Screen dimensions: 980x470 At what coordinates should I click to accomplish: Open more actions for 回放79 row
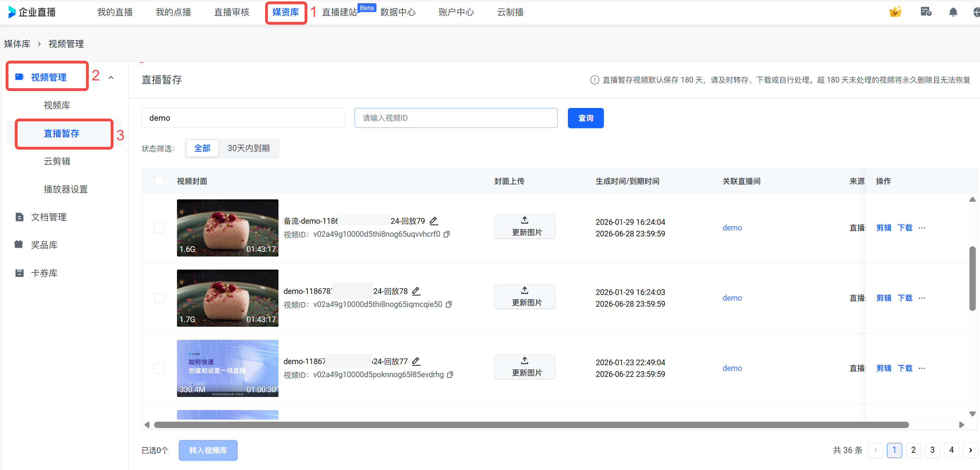tap(921, 228)
